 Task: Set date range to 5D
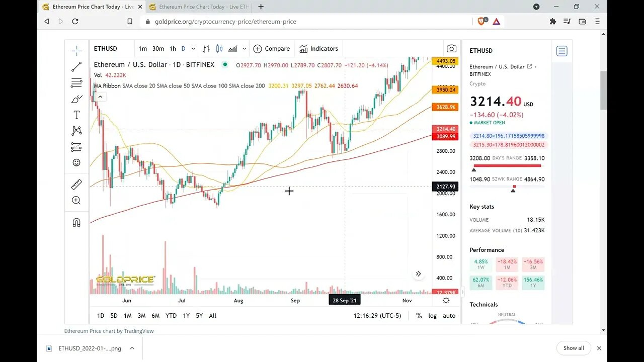pyautogui.click(x=114, y=316)
